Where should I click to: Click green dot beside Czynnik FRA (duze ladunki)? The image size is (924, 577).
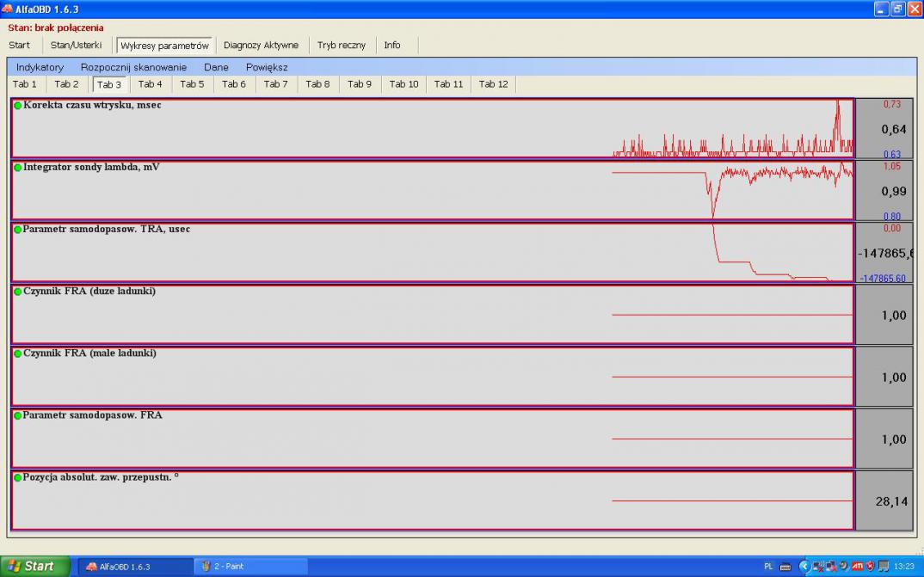(x=17, y=292)
